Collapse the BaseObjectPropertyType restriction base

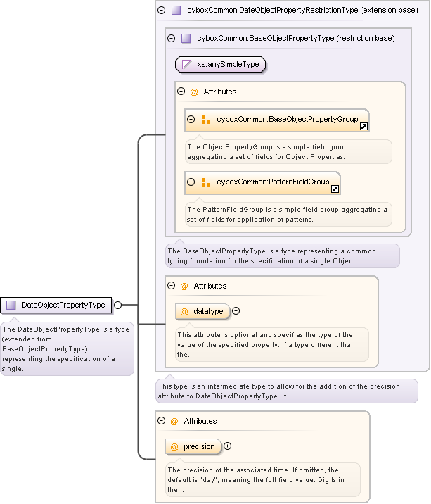(172, 38)
